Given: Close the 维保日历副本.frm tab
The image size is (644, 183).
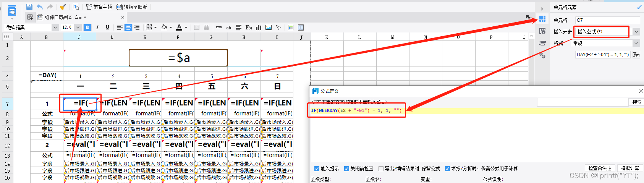Looking at the screenshot, I should (122, 17).
